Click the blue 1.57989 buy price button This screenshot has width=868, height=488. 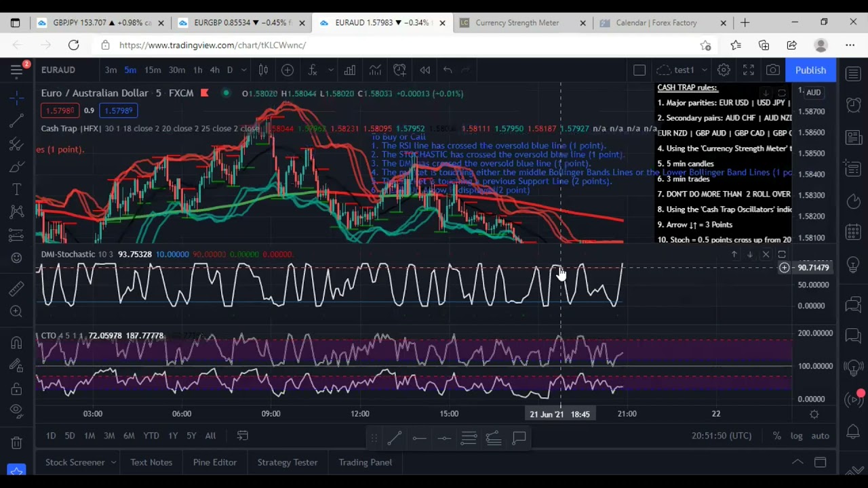[x=119, y=110]
